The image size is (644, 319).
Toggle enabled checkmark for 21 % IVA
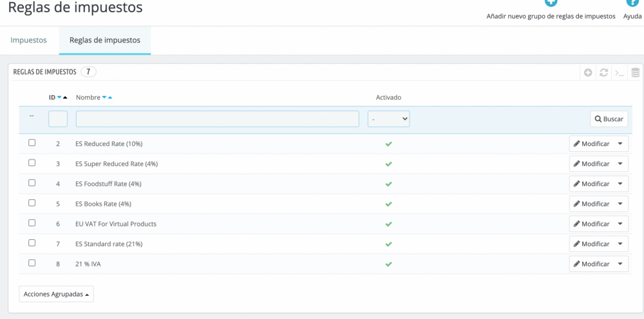388,264
